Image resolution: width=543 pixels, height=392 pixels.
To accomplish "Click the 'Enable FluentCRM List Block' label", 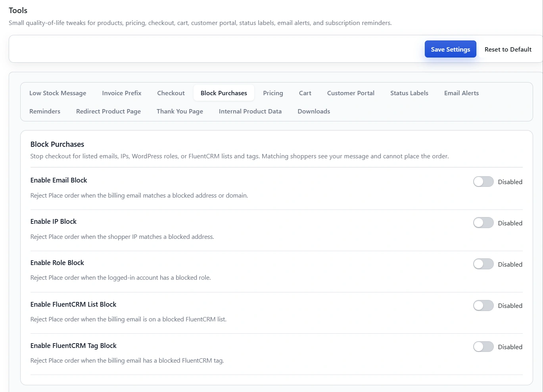I will (x=73, y=304).
